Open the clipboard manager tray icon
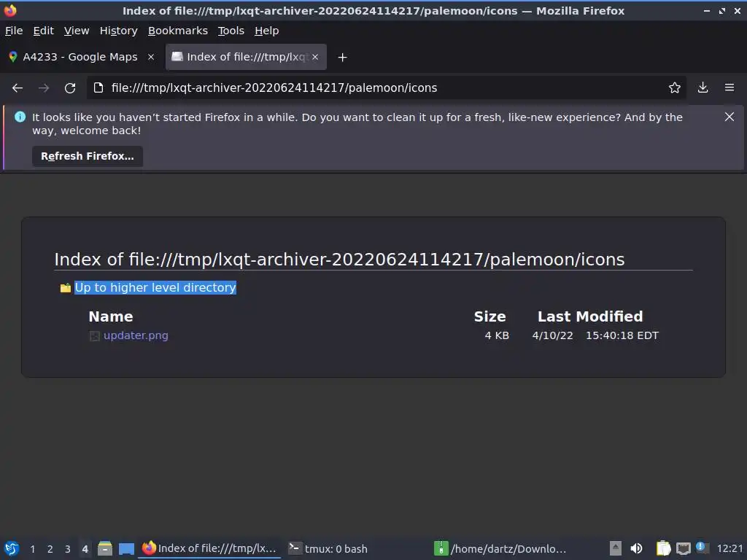Viewport: 747px width, 560px height. point(663,548)
